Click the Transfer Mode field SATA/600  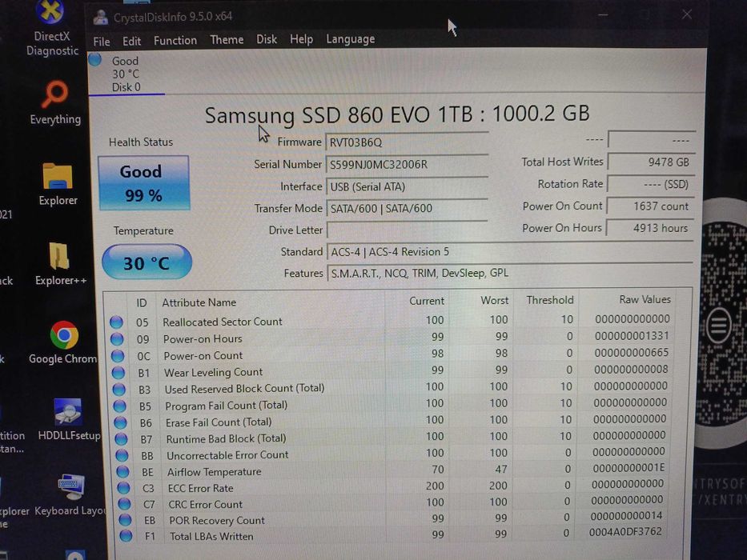pos(407,208)
